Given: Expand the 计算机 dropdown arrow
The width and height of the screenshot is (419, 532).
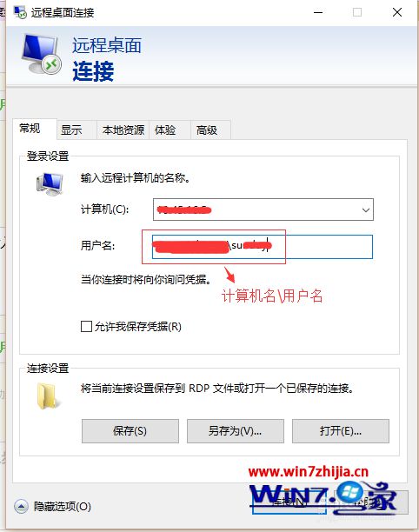Looking at the screenshot, I should [366, 210].
